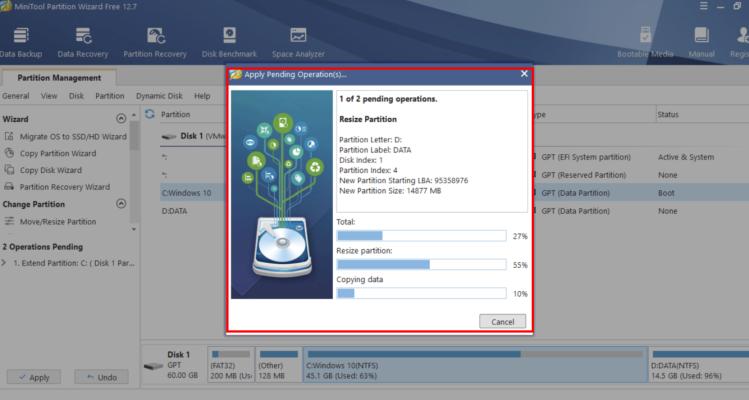Open Bootable Media builder
The image size is (749, 400).
click(645, 43)
